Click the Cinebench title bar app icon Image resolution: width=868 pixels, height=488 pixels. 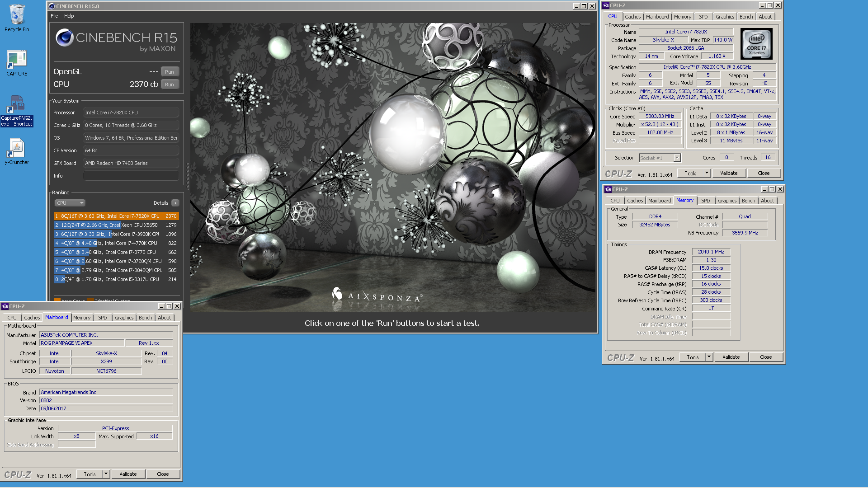(x=52, y=6)
